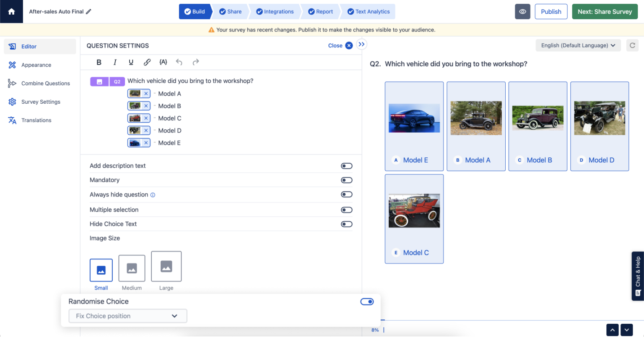Insert a hyperlink using the link icon

pyautogui.click(x=147, y=62)
